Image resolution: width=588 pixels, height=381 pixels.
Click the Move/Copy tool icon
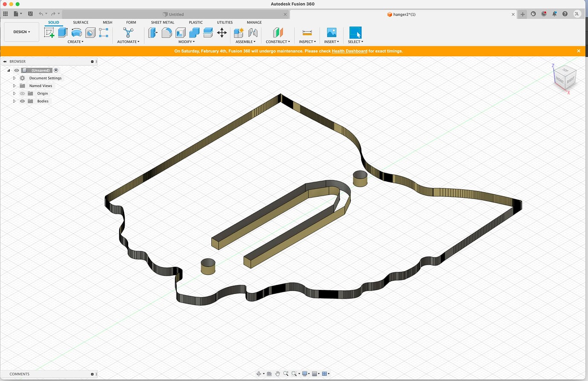[x=222, y=32]
